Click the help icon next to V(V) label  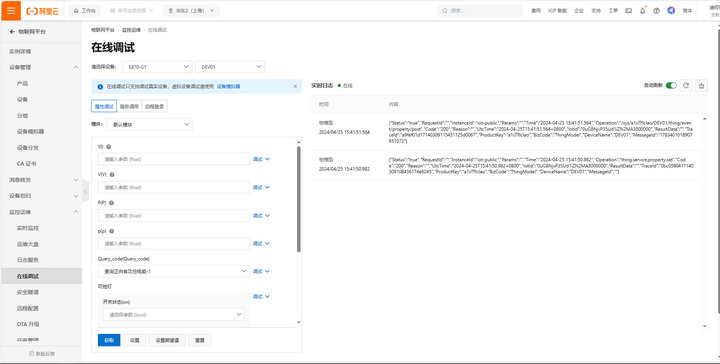112,174
